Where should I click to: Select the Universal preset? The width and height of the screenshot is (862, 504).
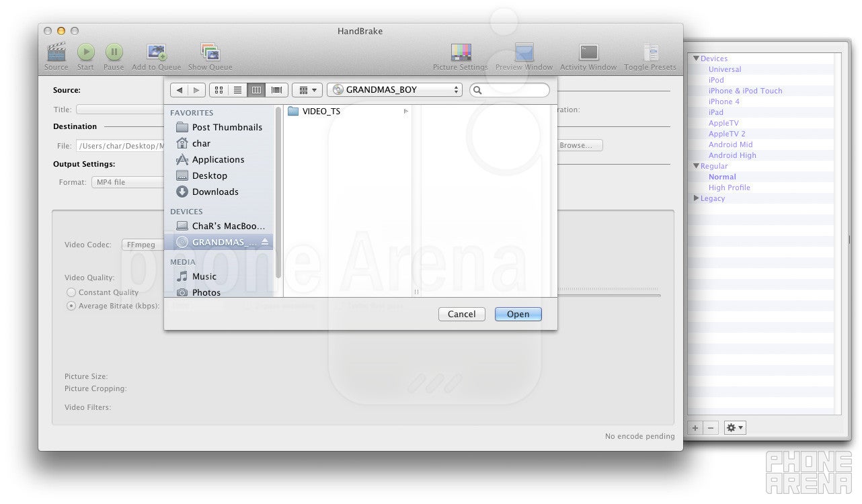(x=725, y=69)
